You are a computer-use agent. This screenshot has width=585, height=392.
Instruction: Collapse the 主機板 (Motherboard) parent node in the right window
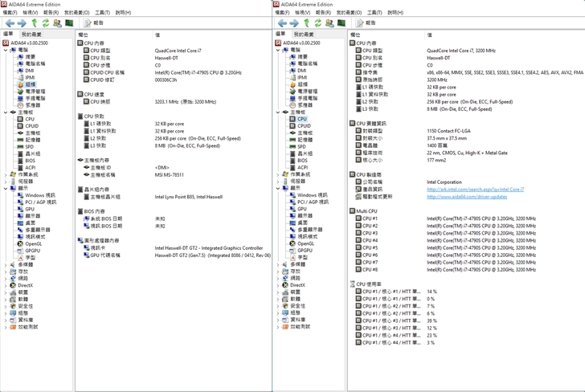278,112
